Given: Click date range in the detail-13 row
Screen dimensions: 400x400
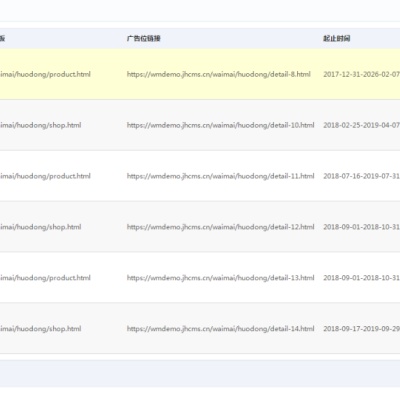Looking at the screenshot, I should tap(361, 278).
